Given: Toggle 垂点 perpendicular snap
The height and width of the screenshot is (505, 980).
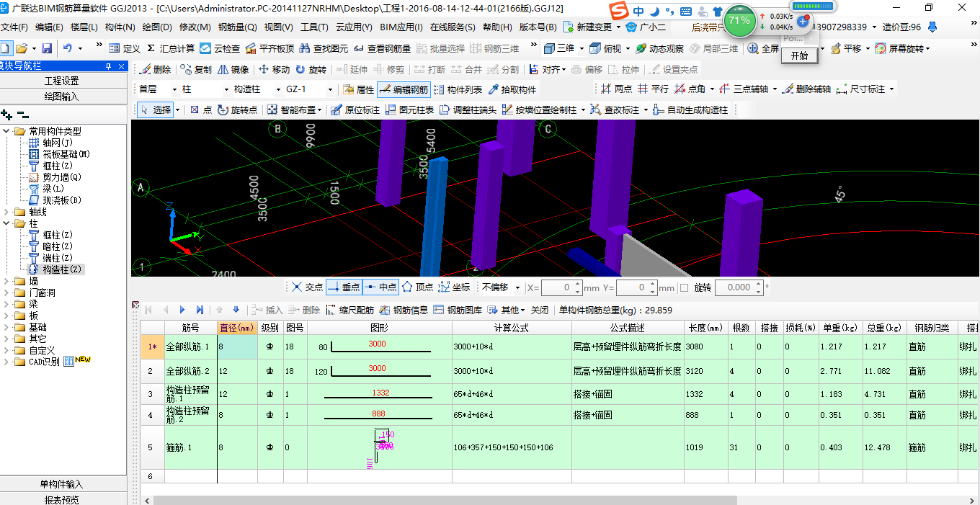Looking at the screenshot, I should [343, 287].
